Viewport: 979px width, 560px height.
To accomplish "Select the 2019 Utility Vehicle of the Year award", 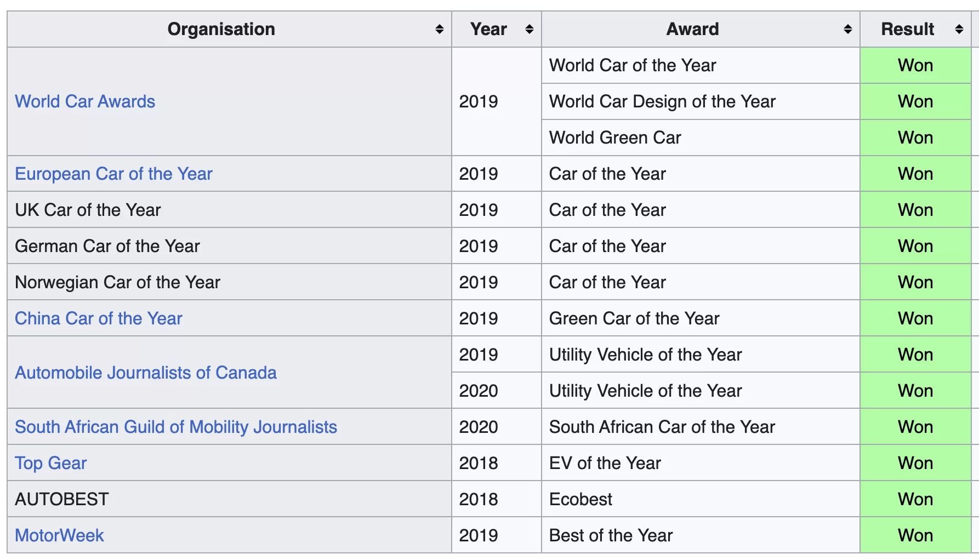I will tap(701, 355).
